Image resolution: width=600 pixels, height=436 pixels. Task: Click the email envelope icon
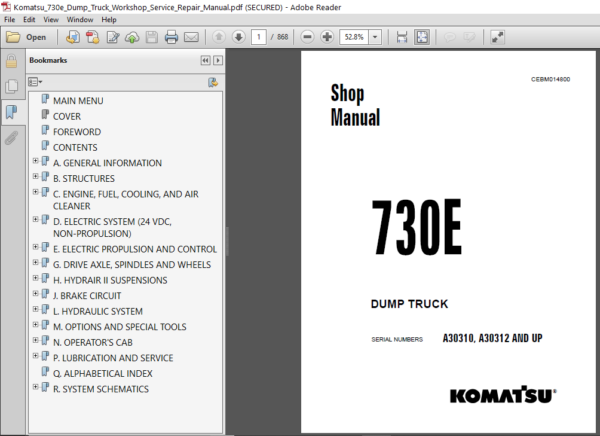pos(191,37)
